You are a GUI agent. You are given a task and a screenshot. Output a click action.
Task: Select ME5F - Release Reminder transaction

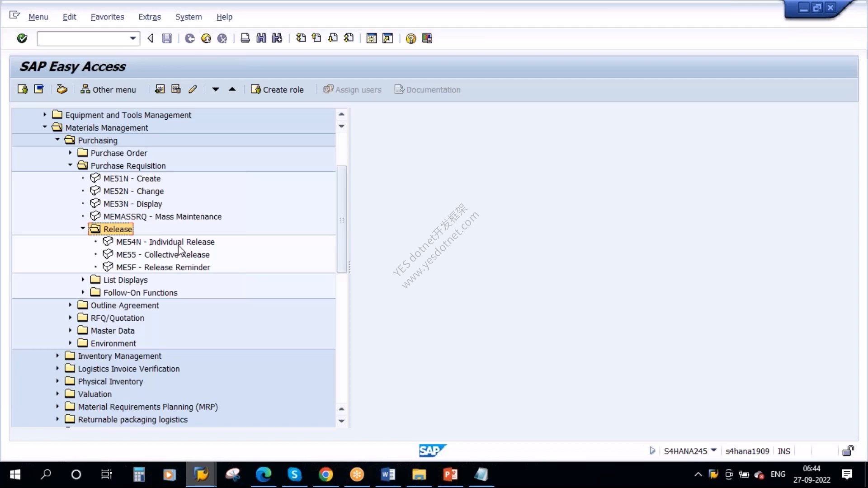point(163,267)
